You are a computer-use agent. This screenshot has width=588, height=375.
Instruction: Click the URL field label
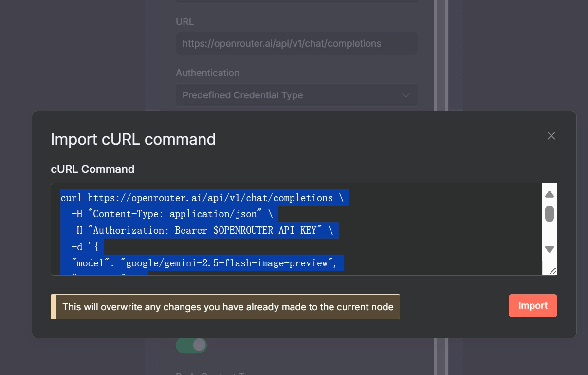click(184, 21)
